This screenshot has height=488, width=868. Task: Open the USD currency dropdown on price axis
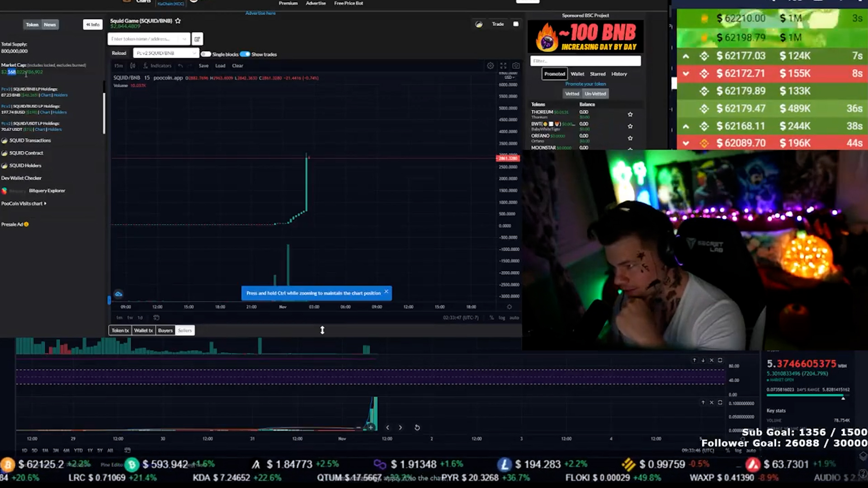[x=509, y=77]
